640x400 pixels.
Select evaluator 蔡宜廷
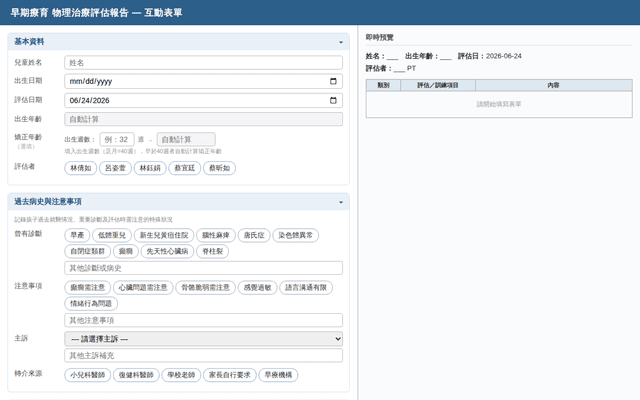pos(184,168)
